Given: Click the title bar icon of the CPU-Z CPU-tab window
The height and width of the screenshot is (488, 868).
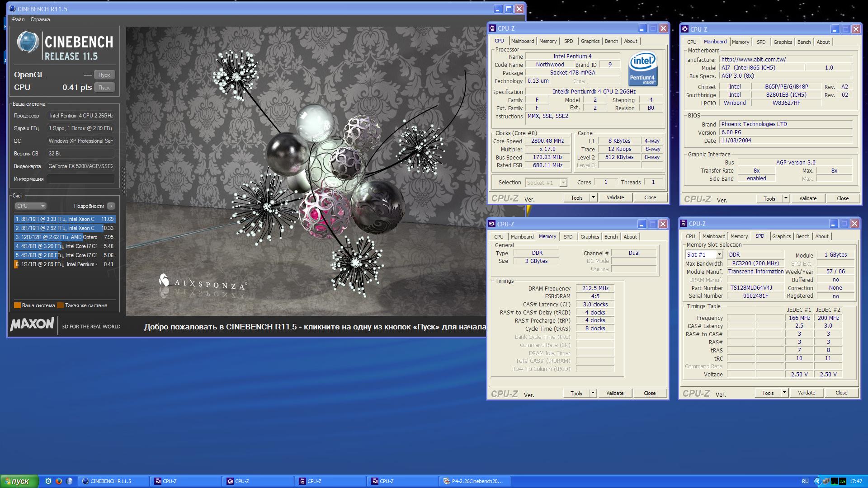Looking at the screenshot, I should coord(492,28).
